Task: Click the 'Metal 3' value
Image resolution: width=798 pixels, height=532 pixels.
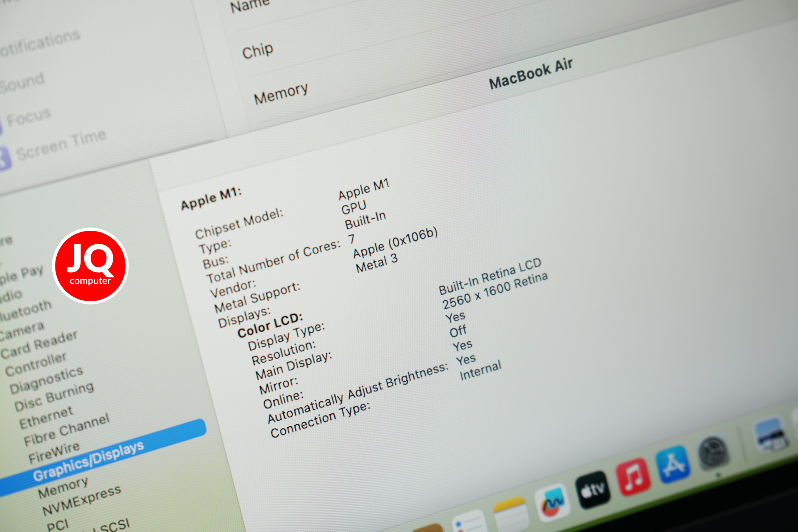Action: pos(377,264)
